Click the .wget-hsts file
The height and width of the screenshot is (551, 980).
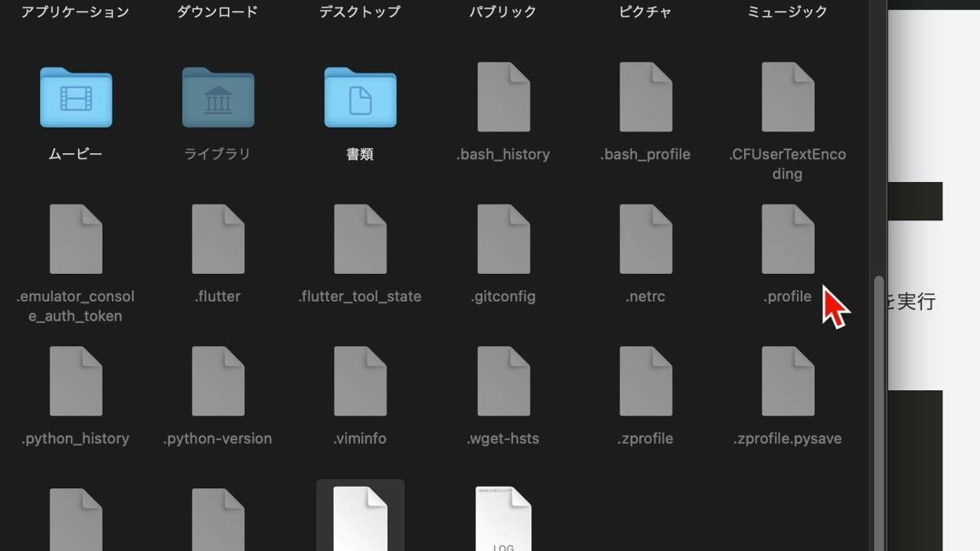coord(503,382)
